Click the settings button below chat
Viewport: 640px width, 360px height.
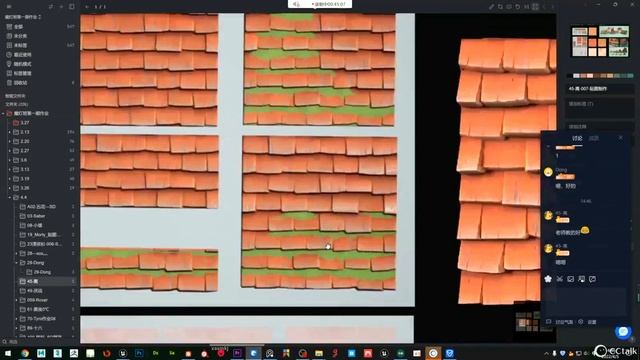588,322
